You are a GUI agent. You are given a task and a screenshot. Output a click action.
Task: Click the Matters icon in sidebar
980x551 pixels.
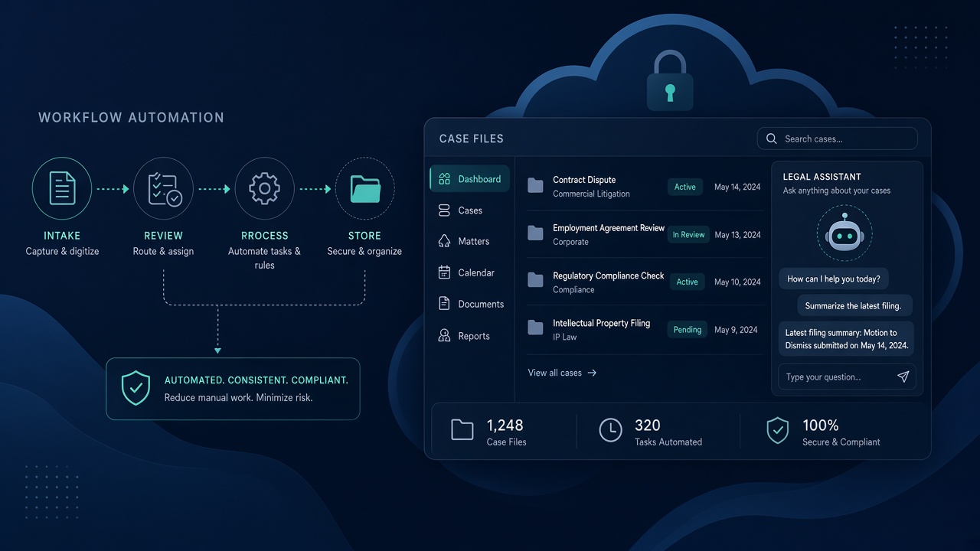pos(444,241)
